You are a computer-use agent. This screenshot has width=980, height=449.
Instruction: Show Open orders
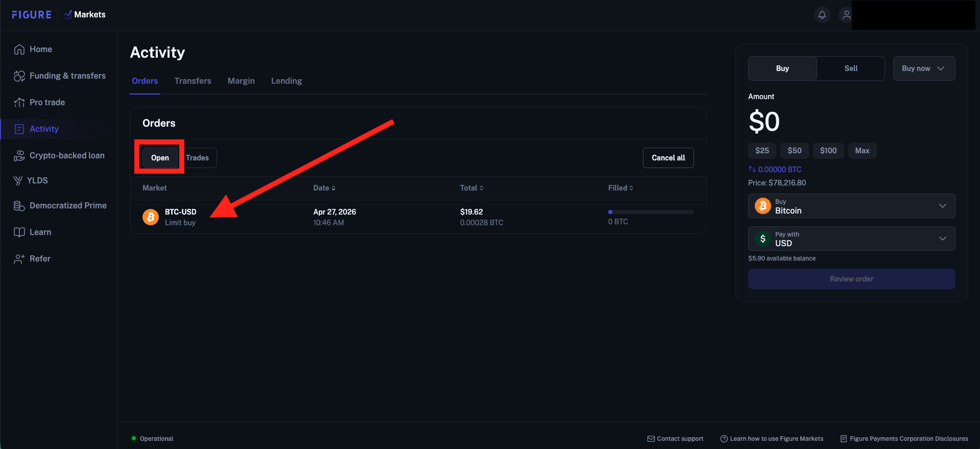click(160, 158)
